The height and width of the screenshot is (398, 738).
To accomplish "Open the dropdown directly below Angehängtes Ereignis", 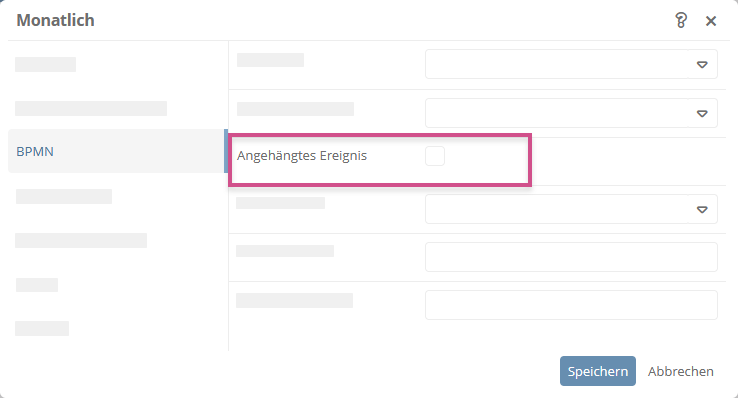I will pyautogui.click(x=571, y=209).
